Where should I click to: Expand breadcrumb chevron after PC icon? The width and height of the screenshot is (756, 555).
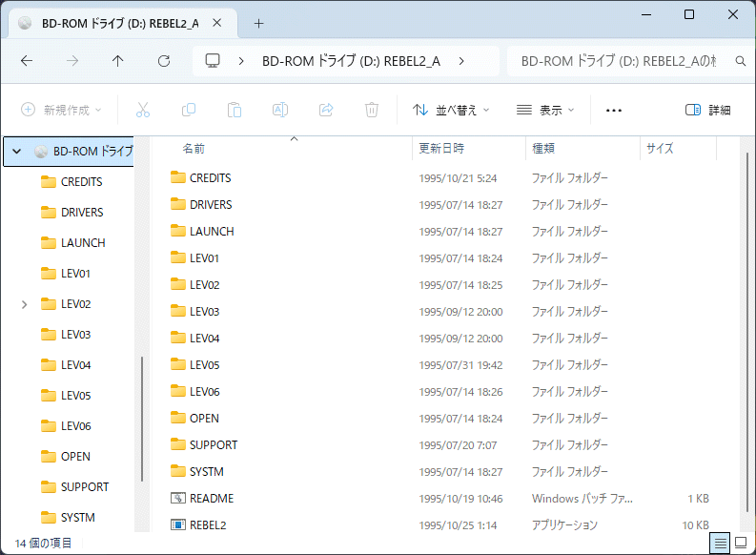[241, 61]
